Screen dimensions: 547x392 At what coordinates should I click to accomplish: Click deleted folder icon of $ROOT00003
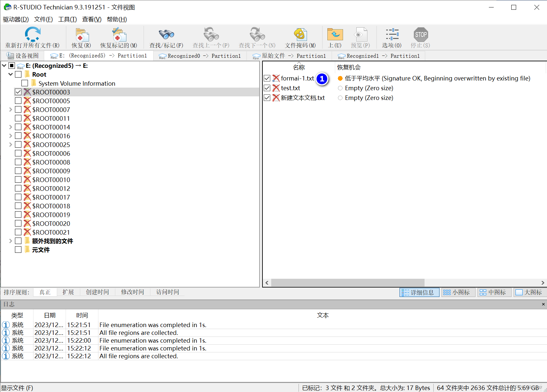click(x=27, y=92)
